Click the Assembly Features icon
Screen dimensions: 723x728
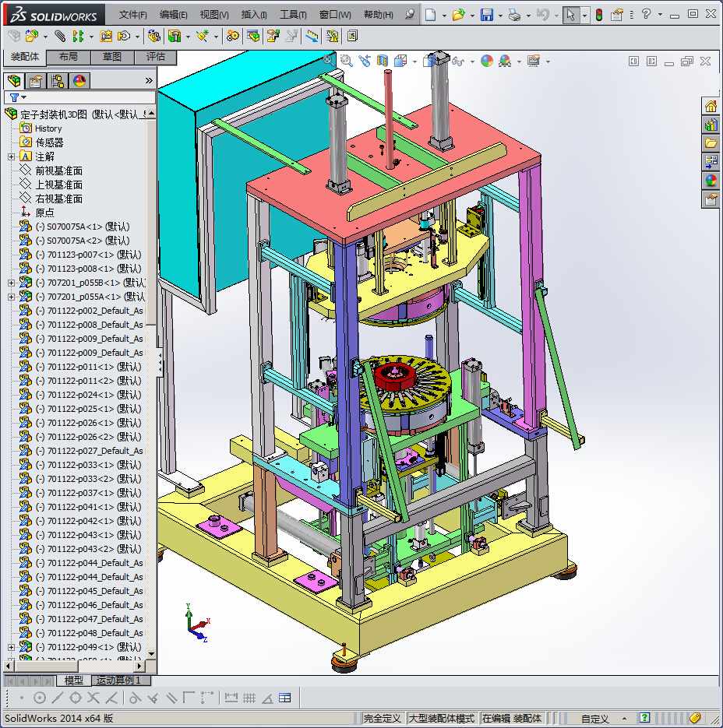(x=175, y=36)
